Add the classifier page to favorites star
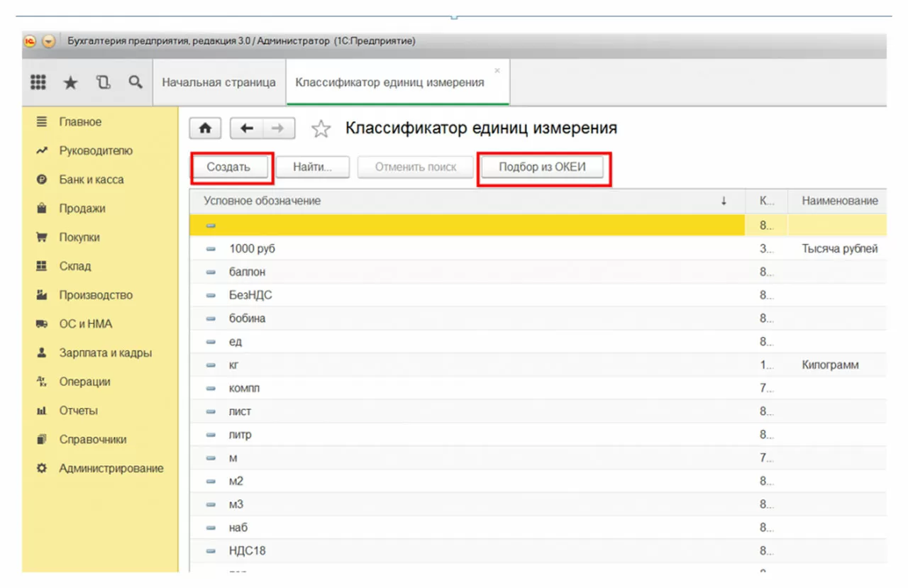Image resolution: width=908 pixels, height=588 pixels. tap(322, 128)
